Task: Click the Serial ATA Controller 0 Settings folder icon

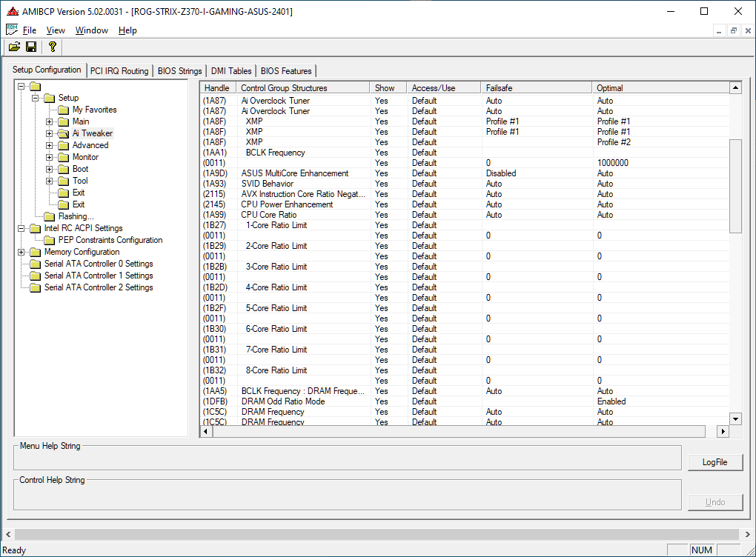Action: click(35, 264)
